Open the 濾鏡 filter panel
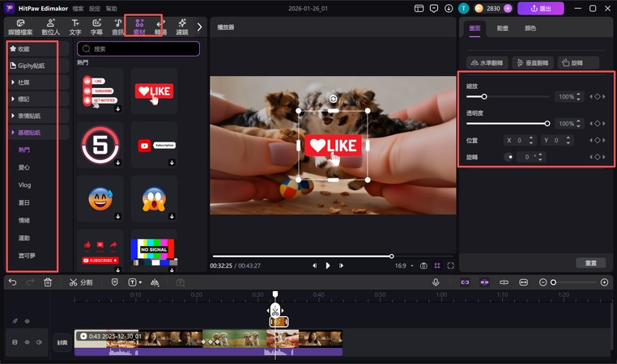The image size is (617, 364). [x=181, y=27]
